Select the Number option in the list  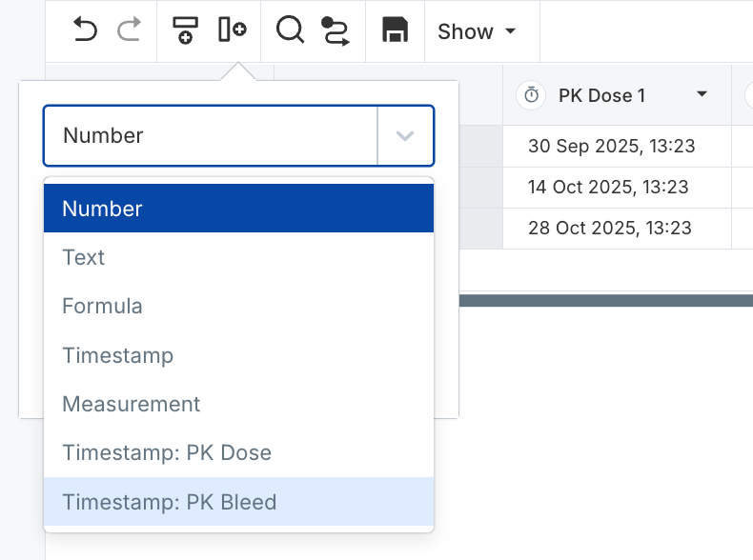pos(238,209)
